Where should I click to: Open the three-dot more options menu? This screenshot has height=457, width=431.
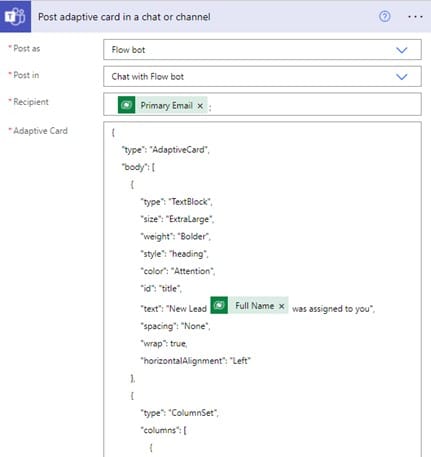(x=415, y=16)
